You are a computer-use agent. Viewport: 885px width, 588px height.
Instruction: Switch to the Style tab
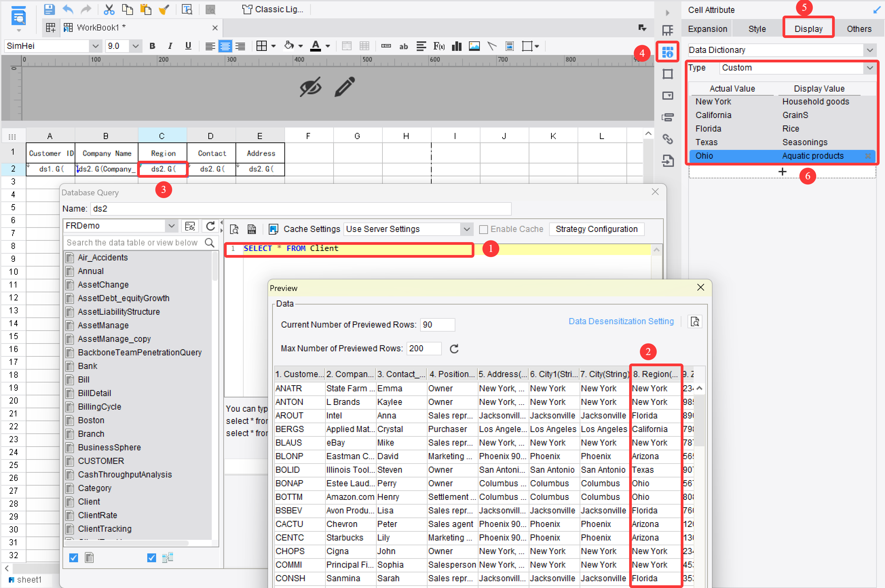757,29
